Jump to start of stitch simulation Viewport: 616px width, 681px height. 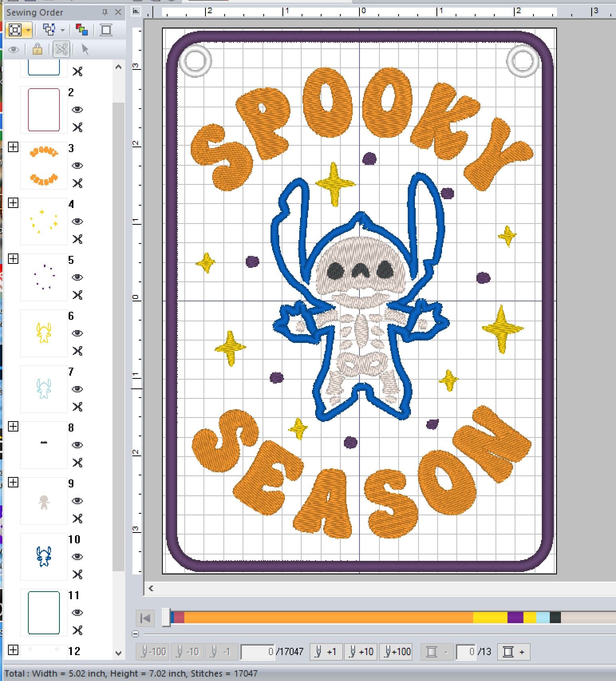coord(145,618)
